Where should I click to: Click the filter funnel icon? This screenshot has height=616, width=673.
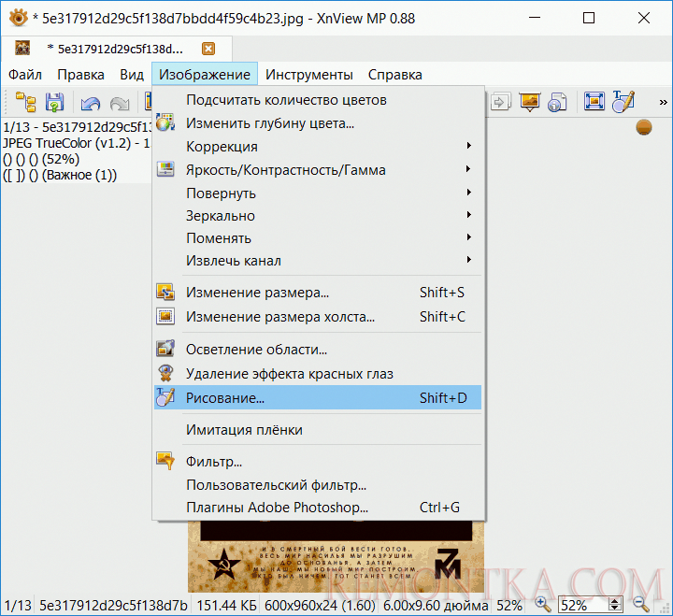(165, 461)
